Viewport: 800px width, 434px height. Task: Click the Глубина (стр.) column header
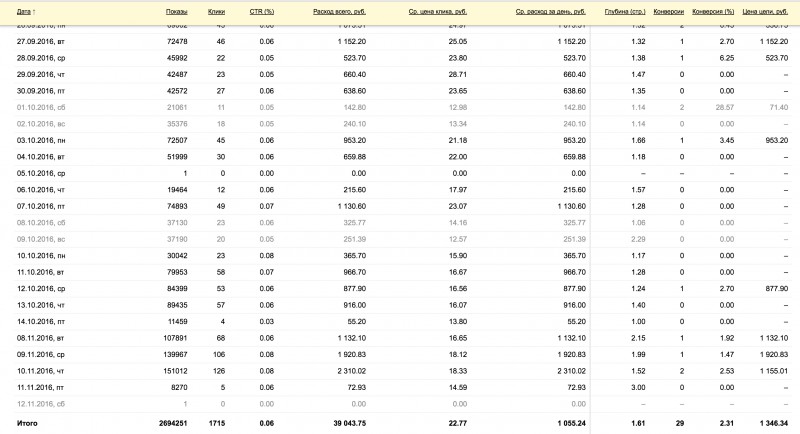click(624, 9)
